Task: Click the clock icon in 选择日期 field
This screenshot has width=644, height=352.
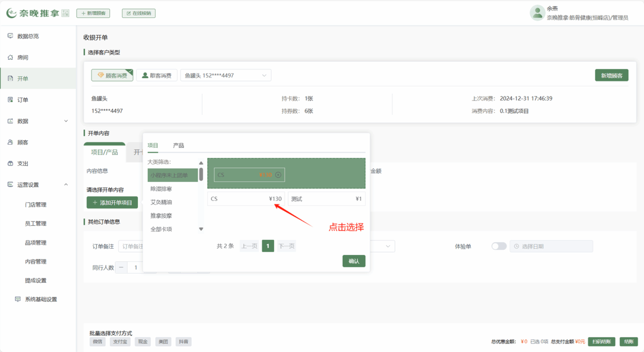Action: point(516,246)
